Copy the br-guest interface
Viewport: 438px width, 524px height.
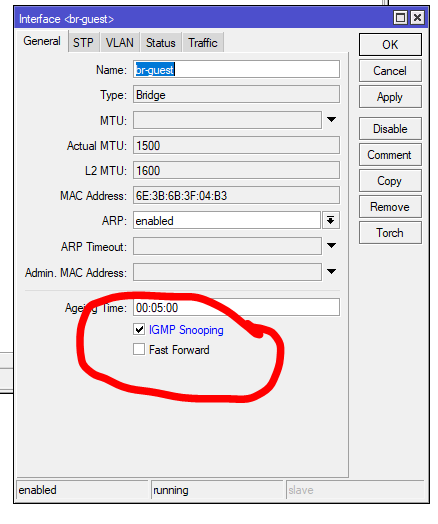click(390, 181)
